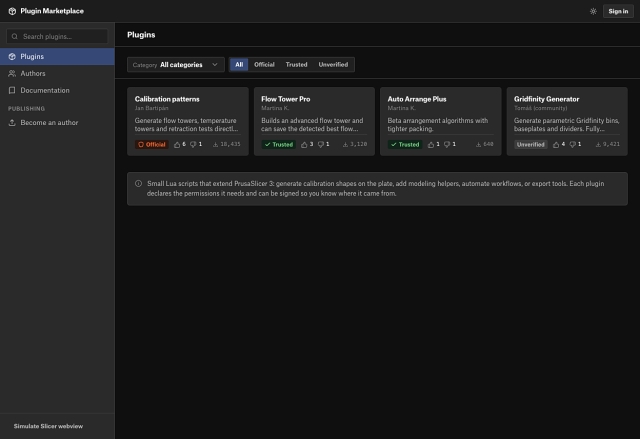Open the Authors sidebar item
This screenshot has width=640, height=439.
57,73
